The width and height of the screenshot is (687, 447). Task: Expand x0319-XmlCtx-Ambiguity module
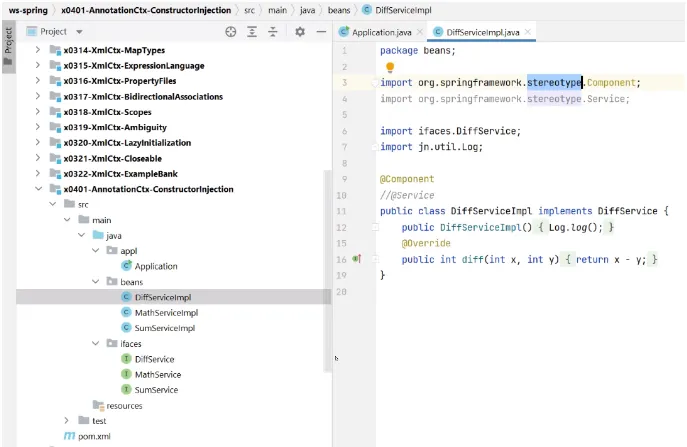coord(38,127)
